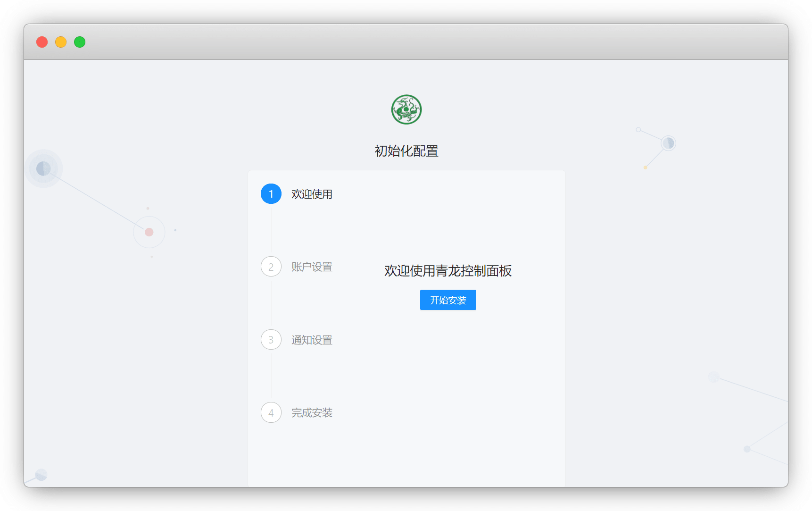Image resolution: width=812 pixels, height=511 pixels.
Task: Select the step 2 number circle
Action: pos(271,267)
